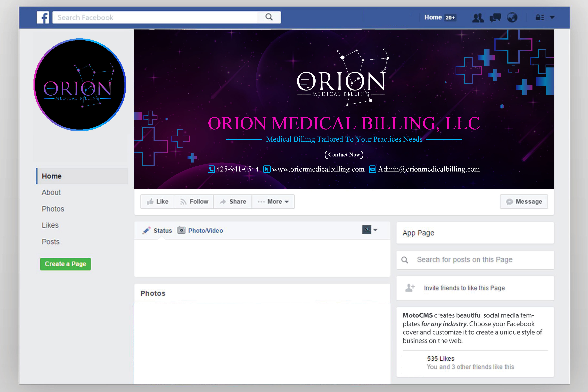The width and height of the screenshot is (588, 392).
Task: Open Posts in left sidebar
Action: click(50, 242)
